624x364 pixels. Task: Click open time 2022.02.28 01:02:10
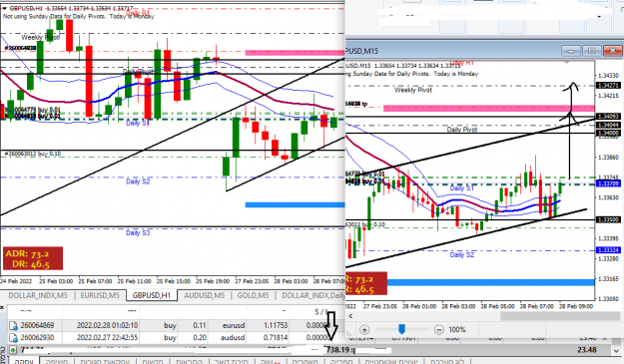(x=107, y=325)
